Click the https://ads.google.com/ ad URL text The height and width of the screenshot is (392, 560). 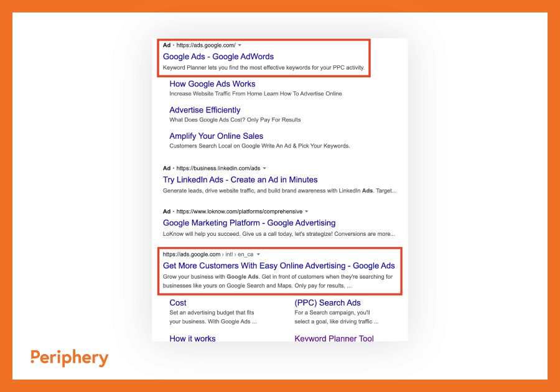click(206, 45)
